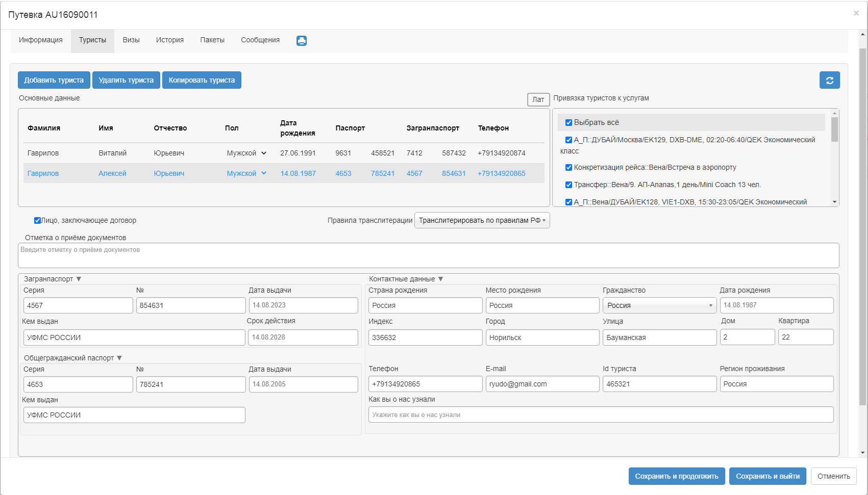Viewport: 868px width, 495px height.
Task: Click the E-mail field ryudo@gmail.com
Action: (x=542, y=384)
